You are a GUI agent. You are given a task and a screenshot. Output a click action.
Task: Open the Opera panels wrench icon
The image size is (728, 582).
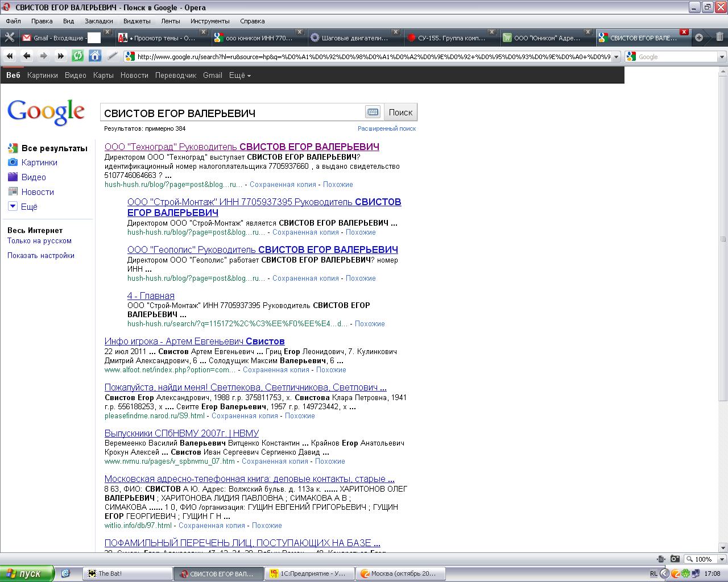[9, 38]
